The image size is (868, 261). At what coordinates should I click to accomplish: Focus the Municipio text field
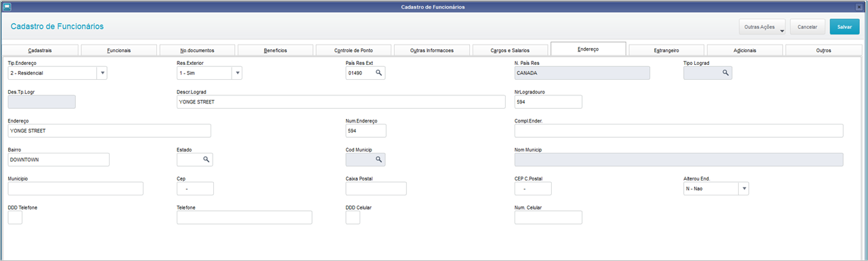point(76,189)
